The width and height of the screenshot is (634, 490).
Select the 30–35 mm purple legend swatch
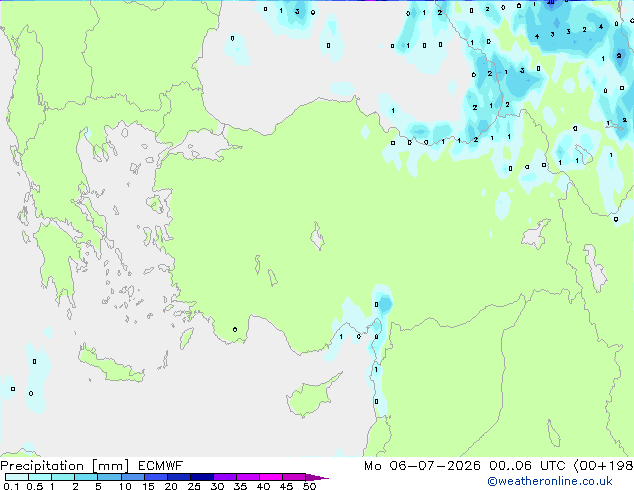224,477
